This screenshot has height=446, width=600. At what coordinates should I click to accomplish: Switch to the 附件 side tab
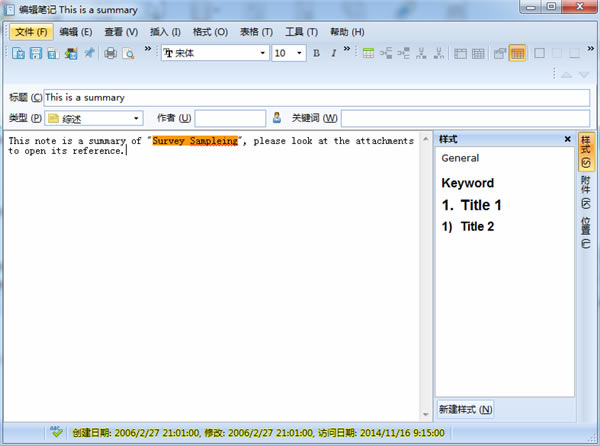pos(586,190)
